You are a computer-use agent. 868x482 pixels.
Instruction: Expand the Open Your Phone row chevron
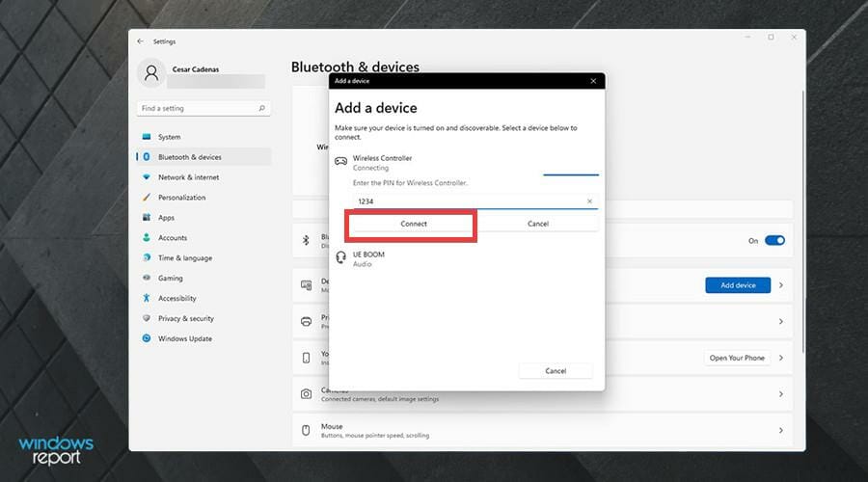781,358
